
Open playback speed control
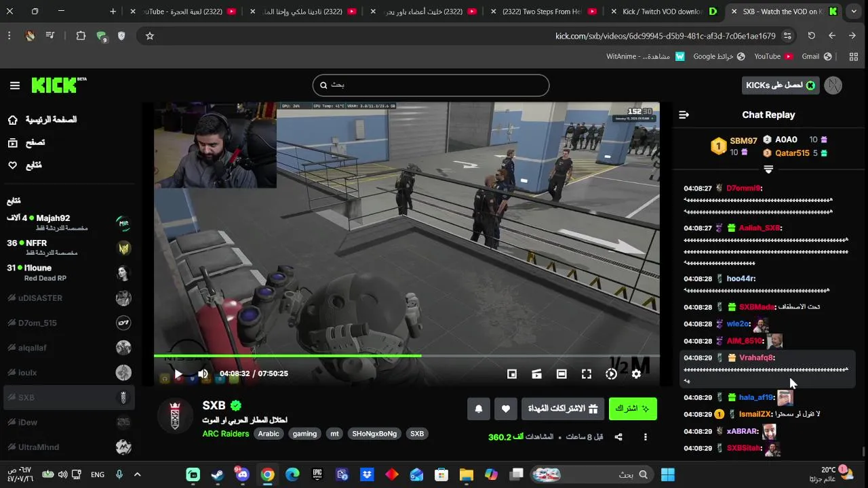point(611,373)
